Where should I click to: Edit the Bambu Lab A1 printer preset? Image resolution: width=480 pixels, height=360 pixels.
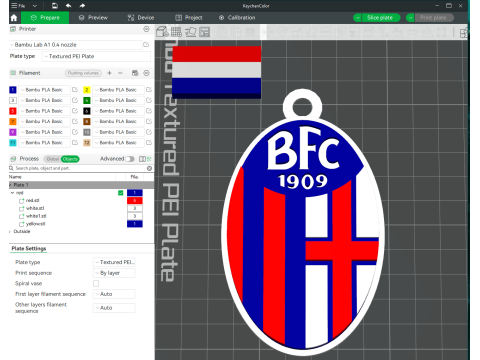point(146,45)
